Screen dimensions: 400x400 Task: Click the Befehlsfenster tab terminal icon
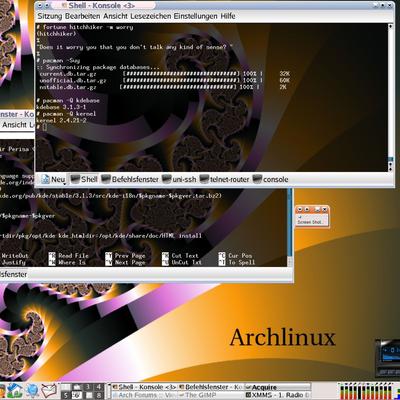(106, 179)
